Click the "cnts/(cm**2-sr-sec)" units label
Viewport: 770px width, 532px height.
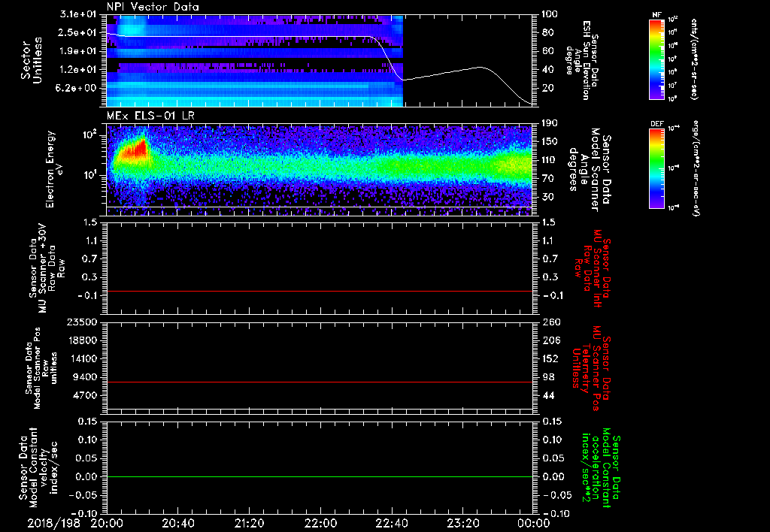click(x=694, y=59)
